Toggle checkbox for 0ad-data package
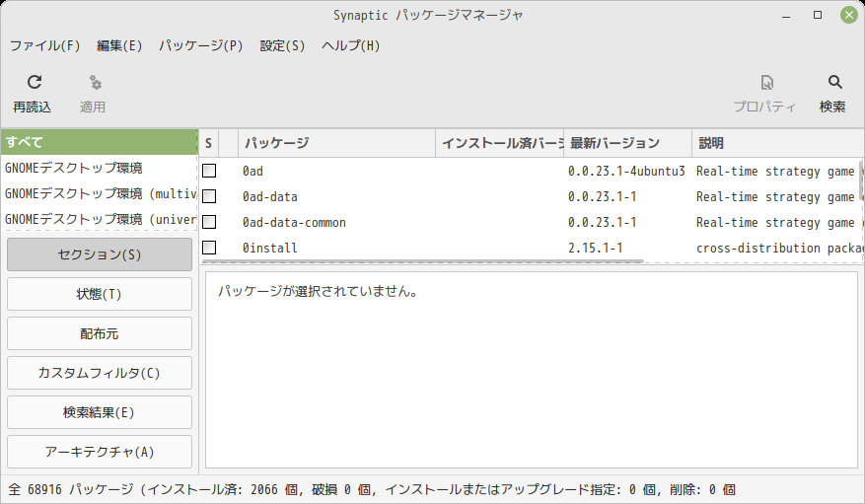The width and height of the screenshot is (865, 504). (x=209, y=196)
